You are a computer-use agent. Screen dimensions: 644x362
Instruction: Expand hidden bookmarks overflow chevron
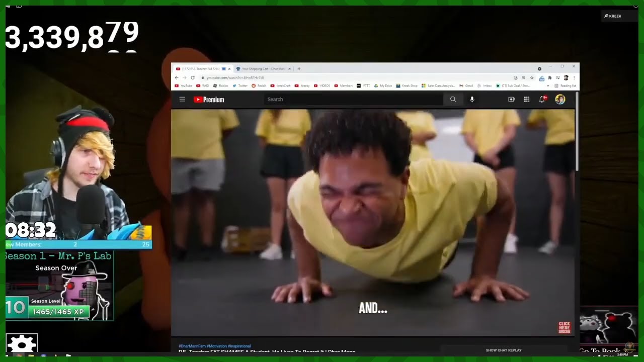click(x=548, y=86)
